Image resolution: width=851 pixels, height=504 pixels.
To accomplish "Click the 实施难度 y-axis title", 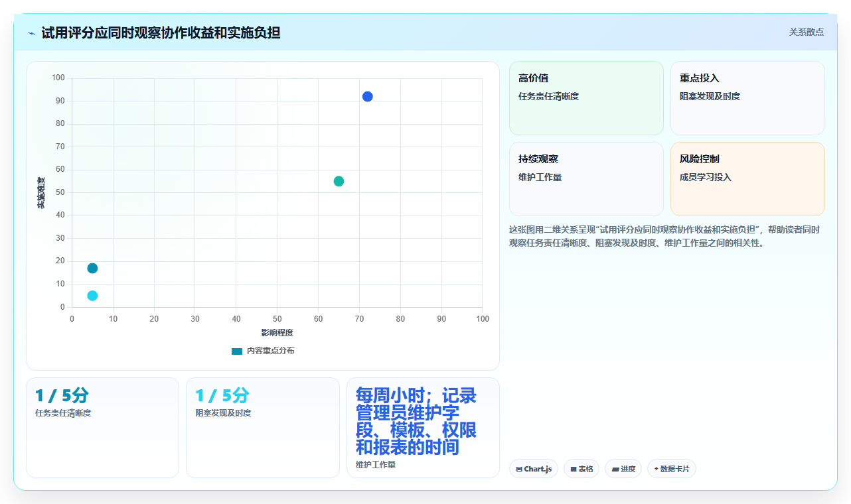I will tap(41, 193).
